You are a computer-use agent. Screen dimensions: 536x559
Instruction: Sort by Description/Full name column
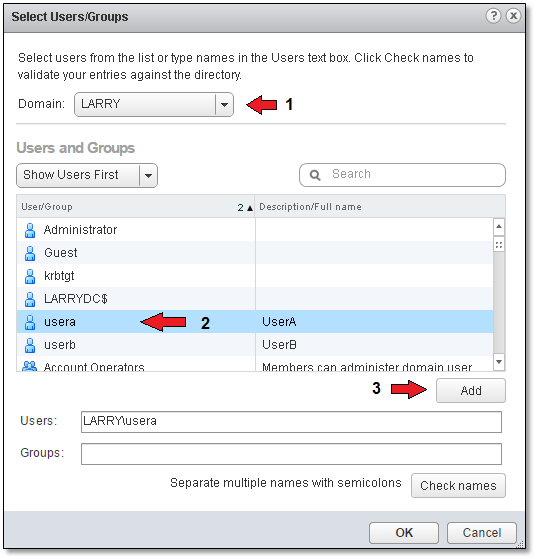pos(380,207)
